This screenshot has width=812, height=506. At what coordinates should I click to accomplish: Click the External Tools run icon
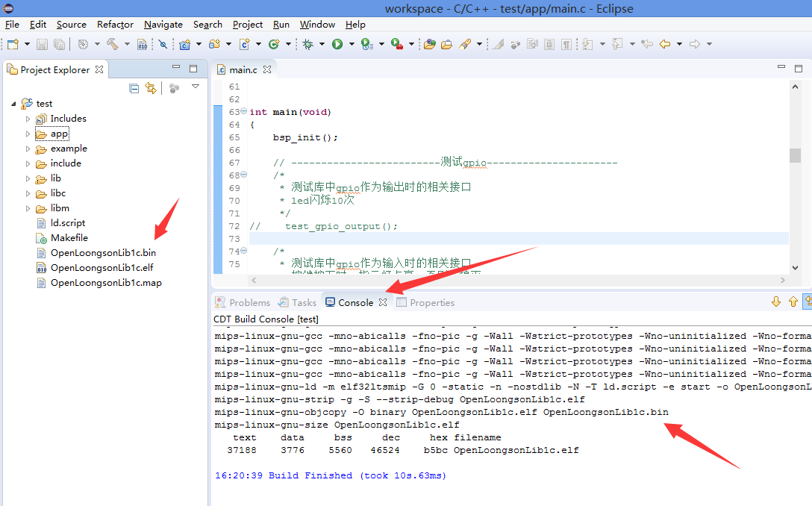[x=397, y=44]
